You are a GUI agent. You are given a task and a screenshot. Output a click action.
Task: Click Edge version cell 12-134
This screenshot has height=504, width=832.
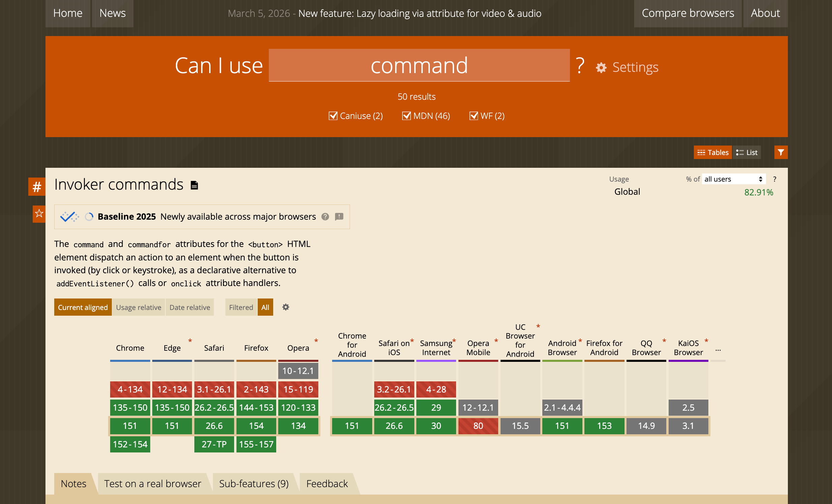[172, 389]
